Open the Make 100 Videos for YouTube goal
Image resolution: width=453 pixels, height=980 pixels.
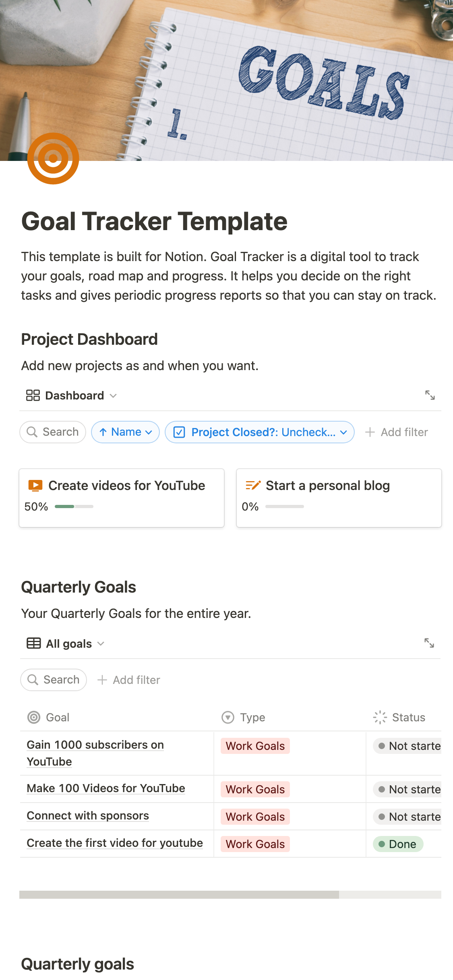(x=106, y=789)
